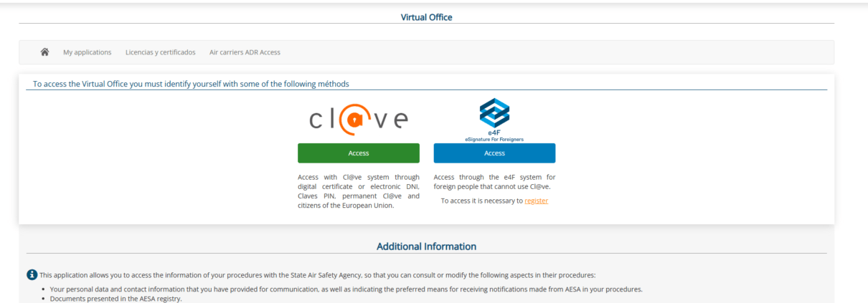
Task: Click the Virtual Office page title
Action: click(x=426, y=17)
